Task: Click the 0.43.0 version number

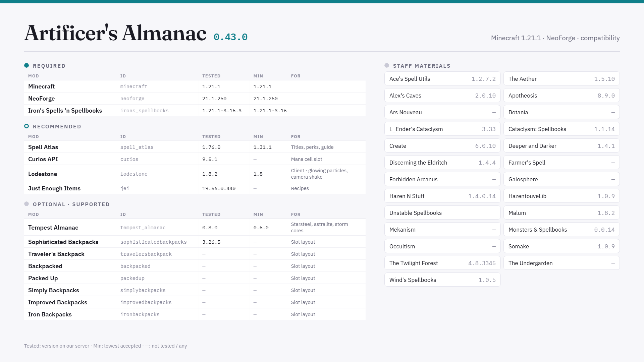Action: (231, 37)
